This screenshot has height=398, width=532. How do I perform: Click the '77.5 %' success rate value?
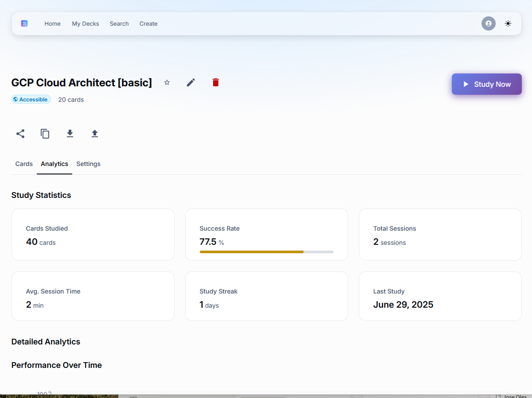(212, 242)
